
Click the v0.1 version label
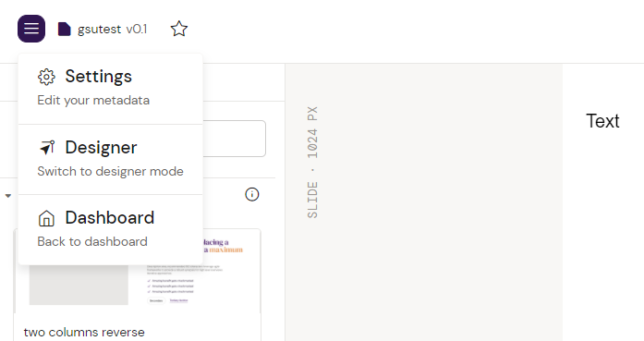click(x=137, y=30)
